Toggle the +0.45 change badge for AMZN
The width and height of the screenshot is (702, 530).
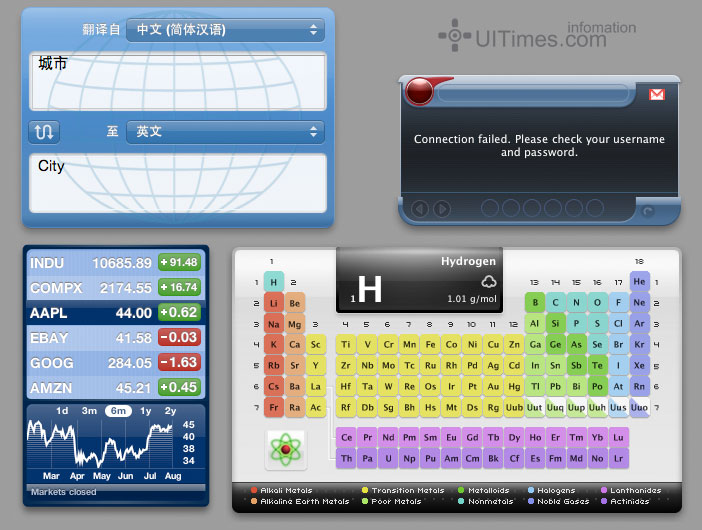(179, 387)
